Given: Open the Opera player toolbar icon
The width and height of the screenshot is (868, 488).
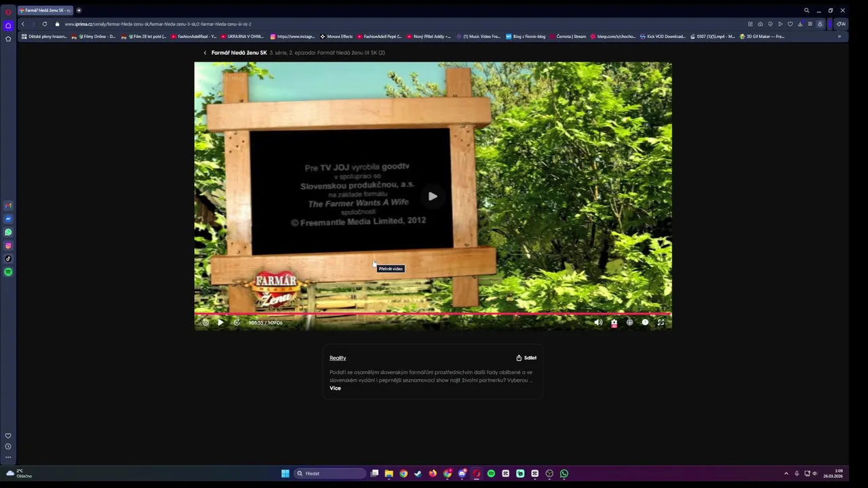Looking at the screenshot, I should coord(780,24).
